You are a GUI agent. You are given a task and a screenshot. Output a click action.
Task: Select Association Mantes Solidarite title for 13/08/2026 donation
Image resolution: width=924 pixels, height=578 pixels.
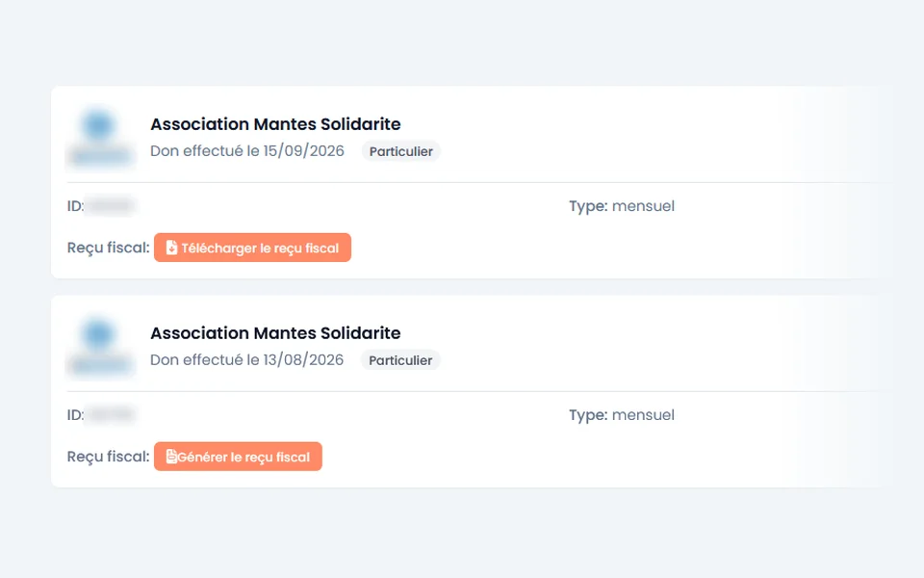[x=275, y=332]
